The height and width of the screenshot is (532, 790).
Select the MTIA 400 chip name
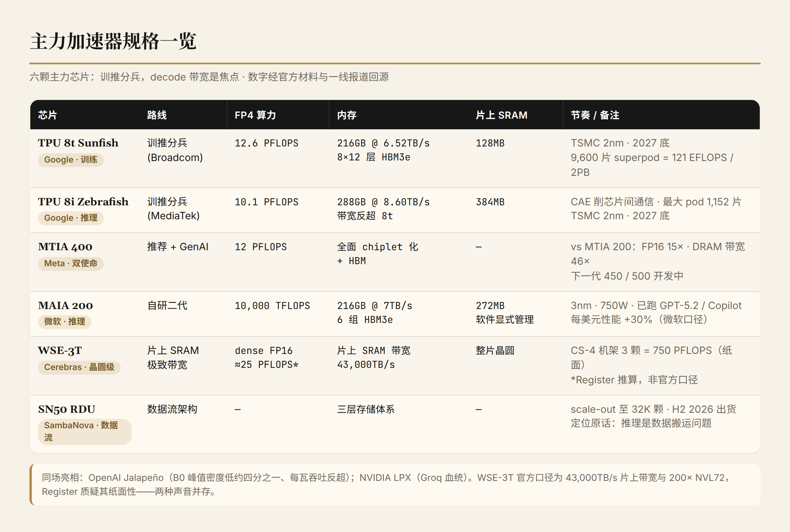click(65, 247)
